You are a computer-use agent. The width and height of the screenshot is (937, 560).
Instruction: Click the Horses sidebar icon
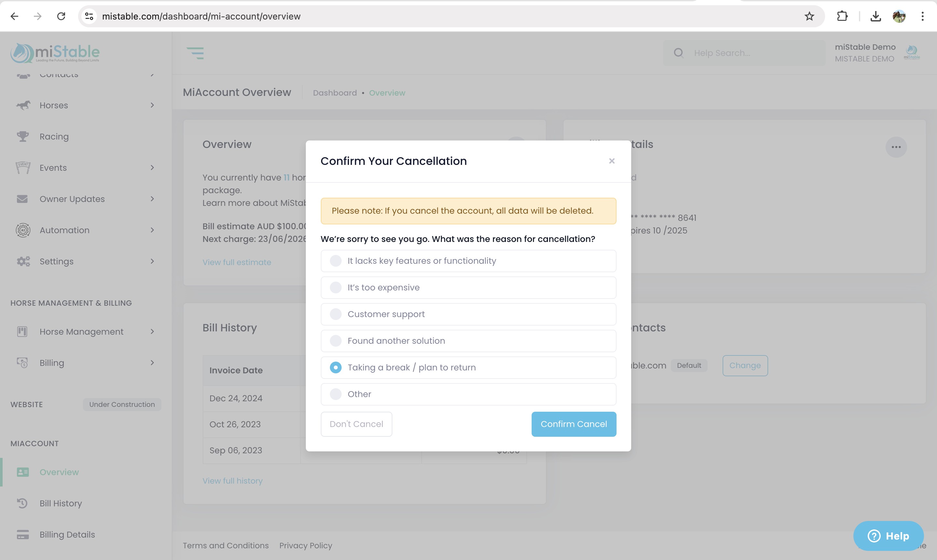[23, 105]
